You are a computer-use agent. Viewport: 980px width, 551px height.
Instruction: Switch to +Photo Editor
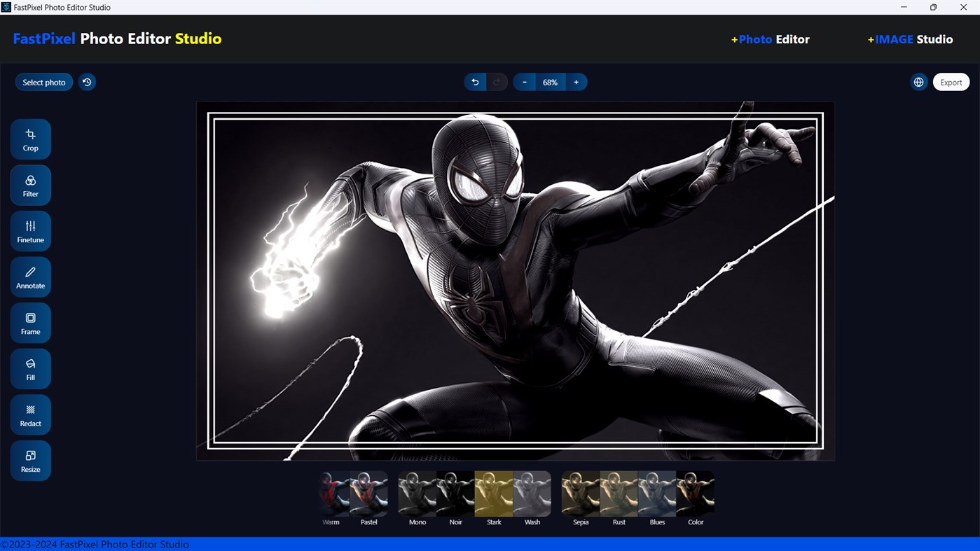pyautogui.click(x=770, y=39)
